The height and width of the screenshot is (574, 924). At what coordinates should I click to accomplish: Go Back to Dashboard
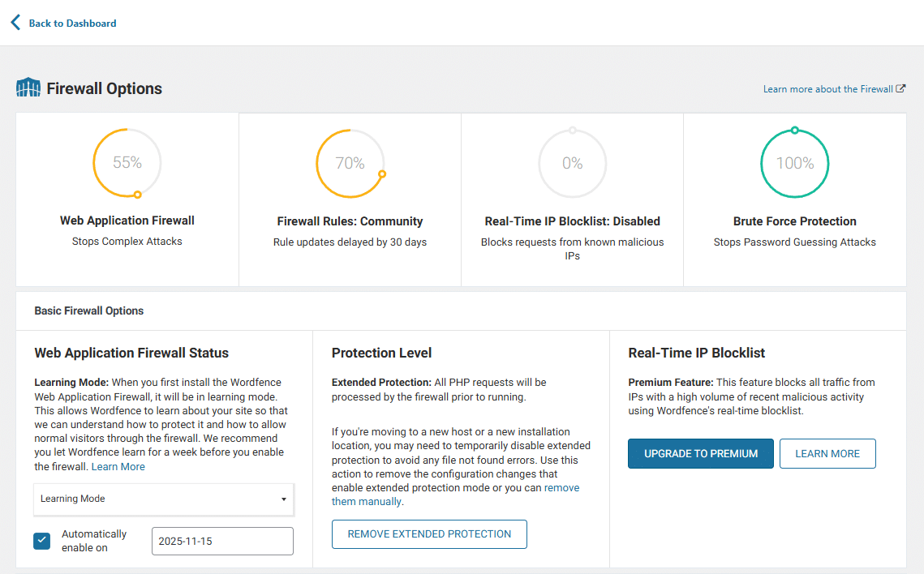[x=72, y=24]
